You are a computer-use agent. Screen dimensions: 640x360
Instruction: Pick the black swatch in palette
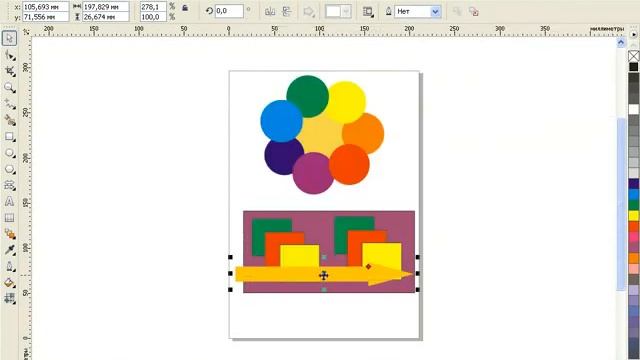(633, 67)
